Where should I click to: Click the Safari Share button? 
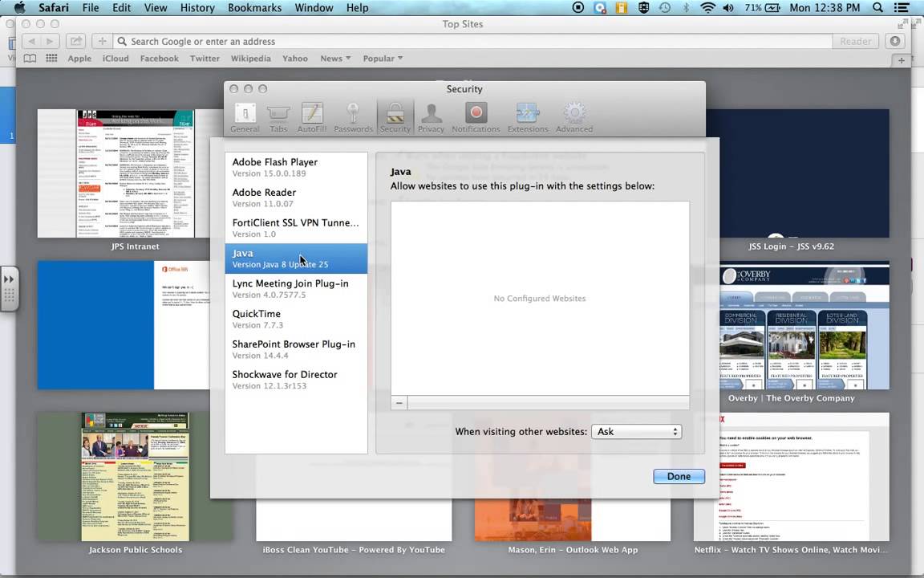pos(76,41)
